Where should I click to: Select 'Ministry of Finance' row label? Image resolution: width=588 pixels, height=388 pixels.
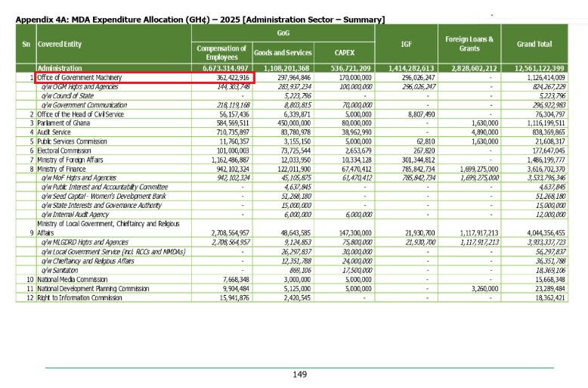click(x=61, y=169)
